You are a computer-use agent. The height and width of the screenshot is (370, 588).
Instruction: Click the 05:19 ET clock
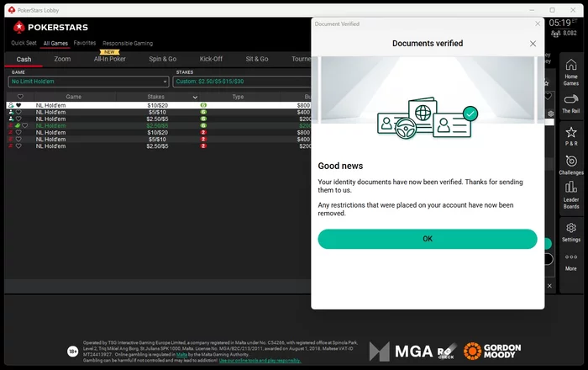(x=563, y=23)
